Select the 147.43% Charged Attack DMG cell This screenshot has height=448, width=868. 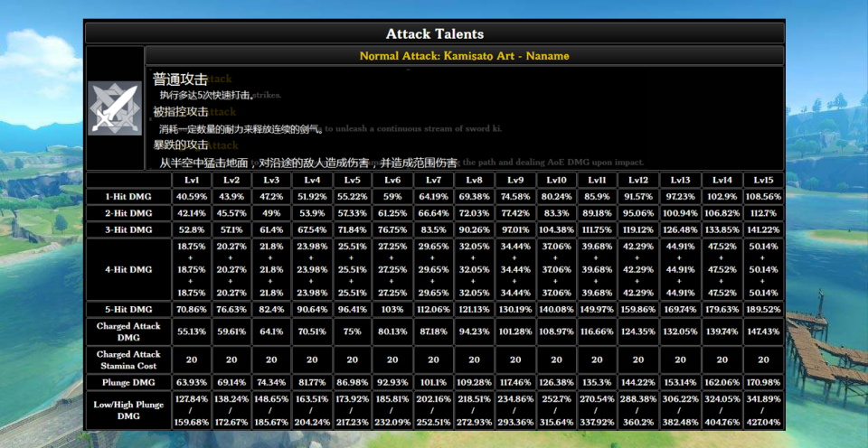click(763, 331)
